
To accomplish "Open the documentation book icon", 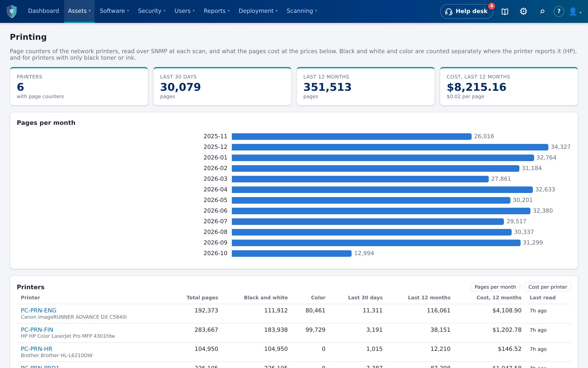I will [505, 11].
